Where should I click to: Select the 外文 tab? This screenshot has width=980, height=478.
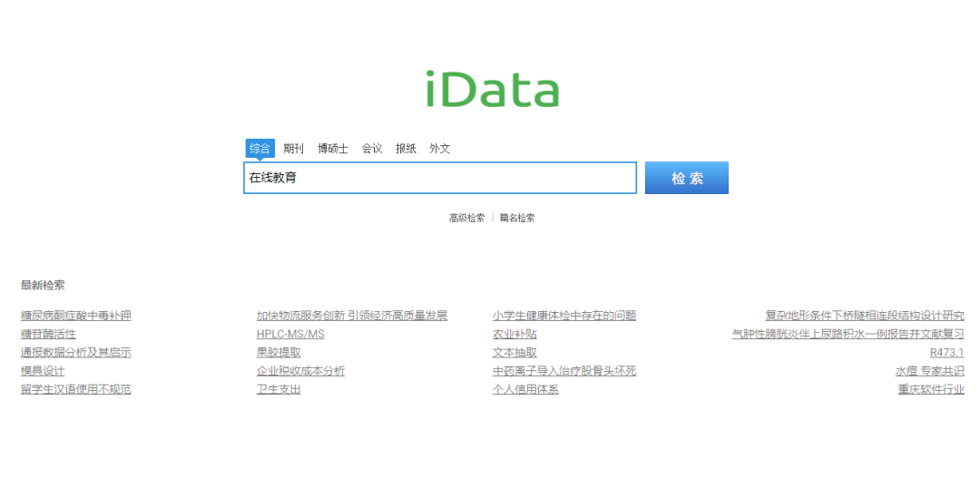pos(439,149)
